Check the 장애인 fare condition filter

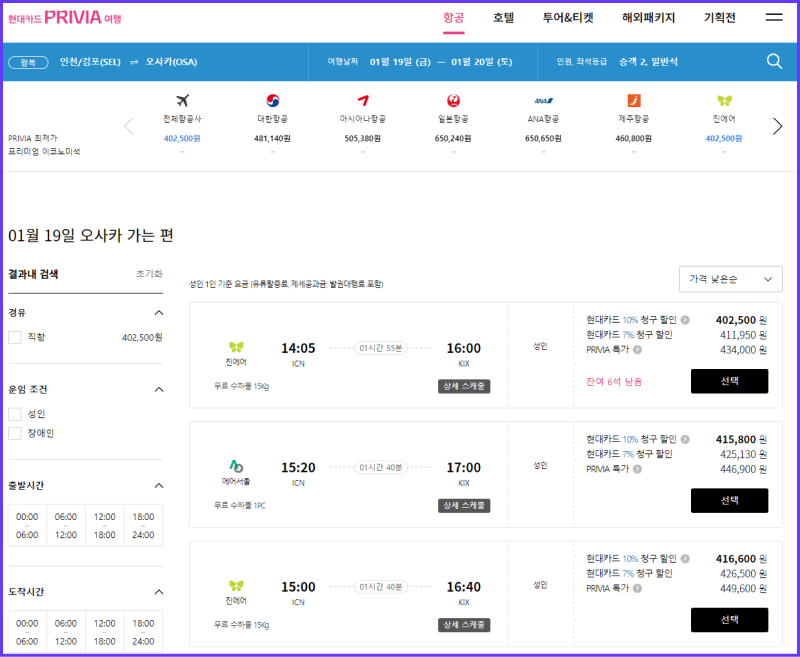click(x=15, y=433)
